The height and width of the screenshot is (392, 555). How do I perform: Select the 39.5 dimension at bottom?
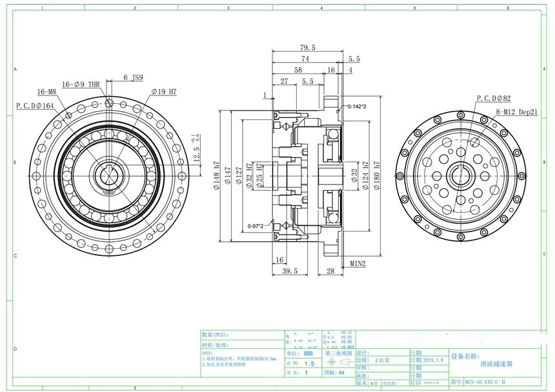tap(290, 271)
